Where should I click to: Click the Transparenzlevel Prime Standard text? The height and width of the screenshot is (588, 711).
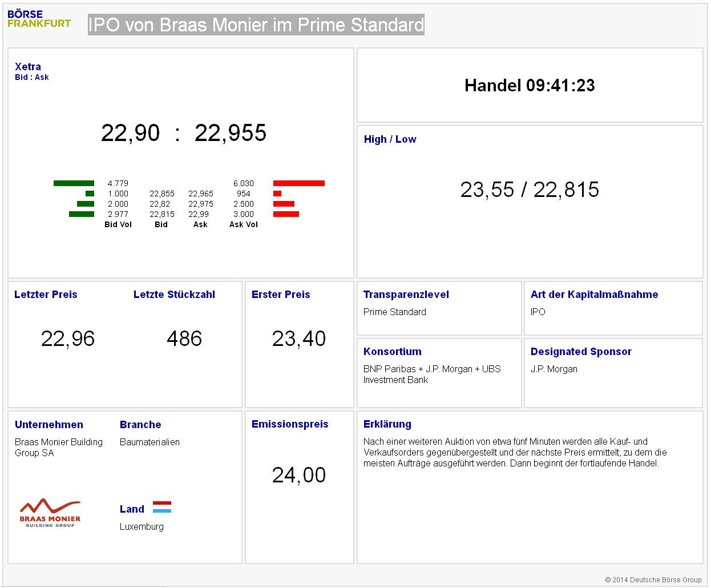pos(395,312)
